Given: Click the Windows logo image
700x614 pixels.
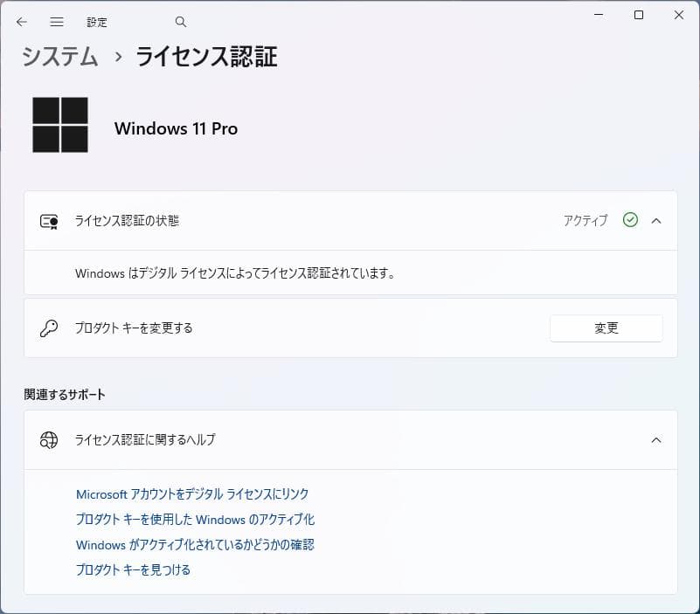Looking at the screenshot, I should pyautogui.click(x=60, y=125).
